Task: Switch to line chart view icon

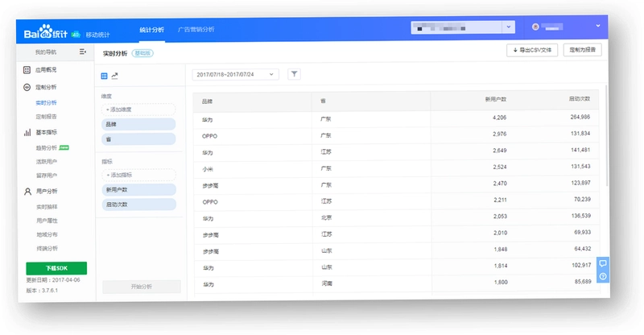Action: [114, 76]
